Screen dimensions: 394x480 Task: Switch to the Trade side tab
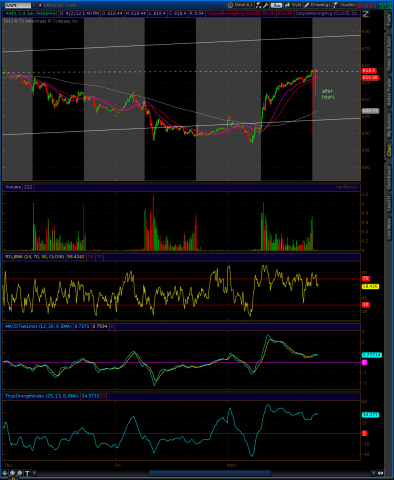tap(389, 21)
